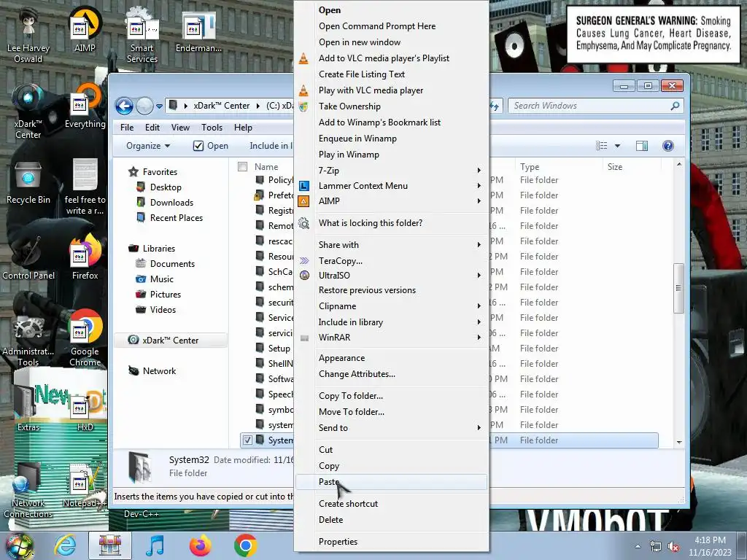Click xDark Center in the address breadcrumb
The height and width of the screenshot is (560, 747).
coord(221,106)
